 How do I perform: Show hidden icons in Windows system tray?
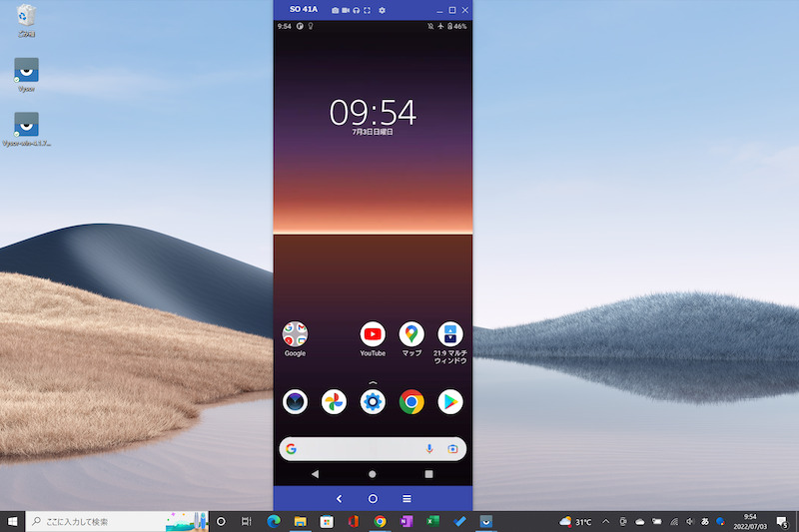tap(605, 521)
